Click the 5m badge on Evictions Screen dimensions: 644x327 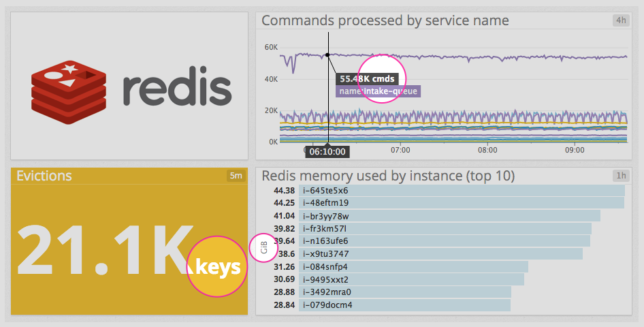tap(236, 176)
